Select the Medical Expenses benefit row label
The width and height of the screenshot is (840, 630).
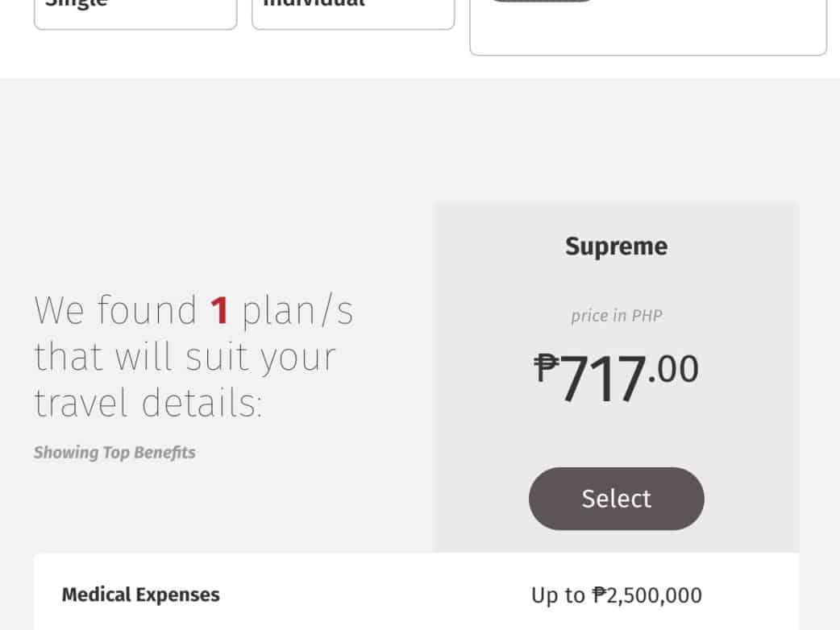point(140,595)
